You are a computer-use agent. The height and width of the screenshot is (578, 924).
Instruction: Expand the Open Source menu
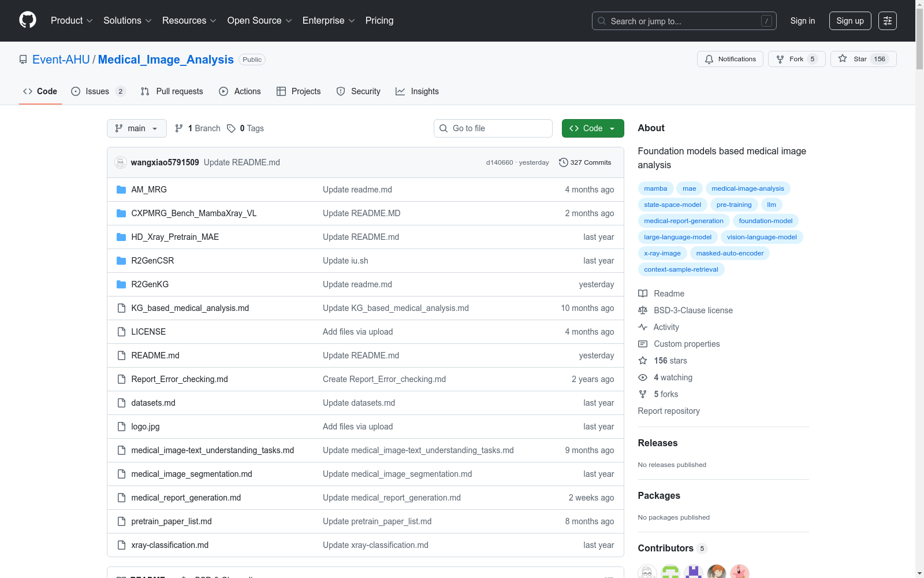(x=259, y=20)
